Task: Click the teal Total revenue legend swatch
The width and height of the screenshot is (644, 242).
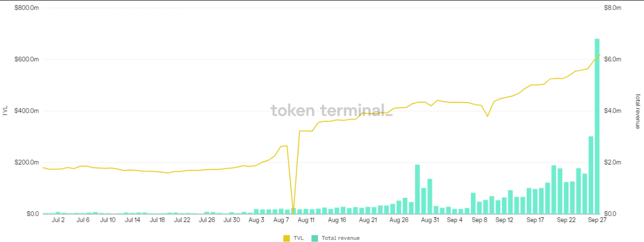Action: coord(315,238)
